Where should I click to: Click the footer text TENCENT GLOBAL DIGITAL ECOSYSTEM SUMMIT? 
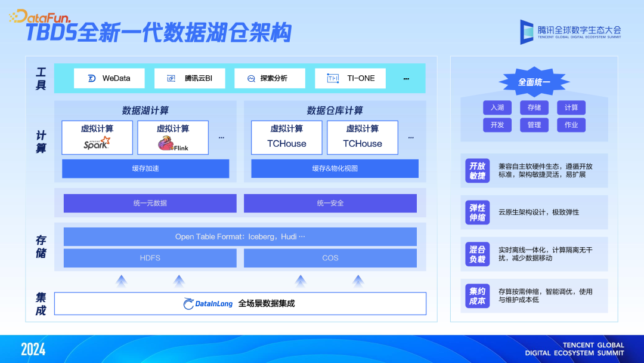click(x=575, y=349)
